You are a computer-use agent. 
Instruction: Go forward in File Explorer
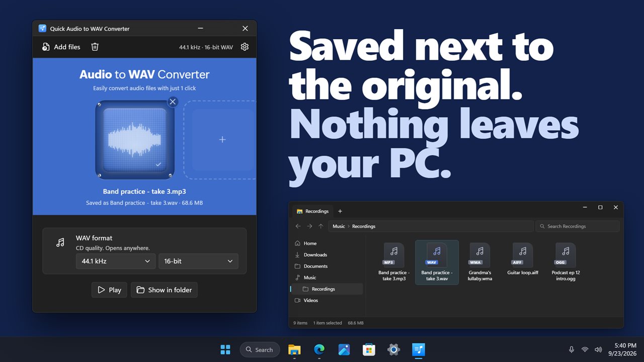tap(309, 226)
